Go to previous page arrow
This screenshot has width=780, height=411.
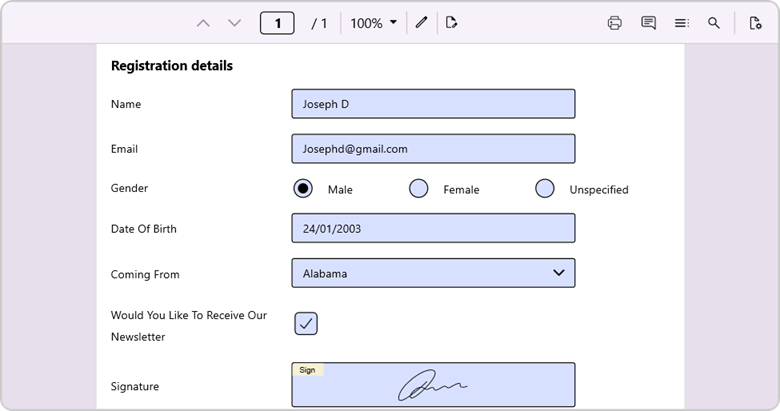pyautogui.click(x=203, y=23)
